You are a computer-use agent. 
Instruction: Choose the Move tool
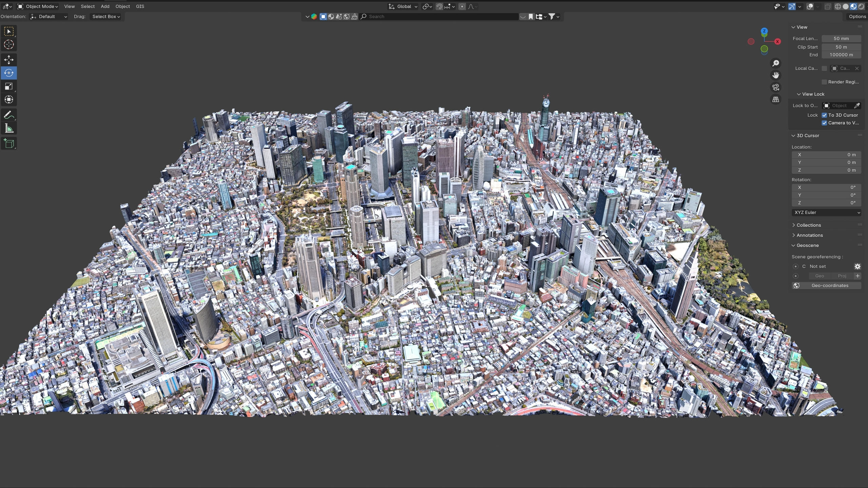tap(9, 60)
